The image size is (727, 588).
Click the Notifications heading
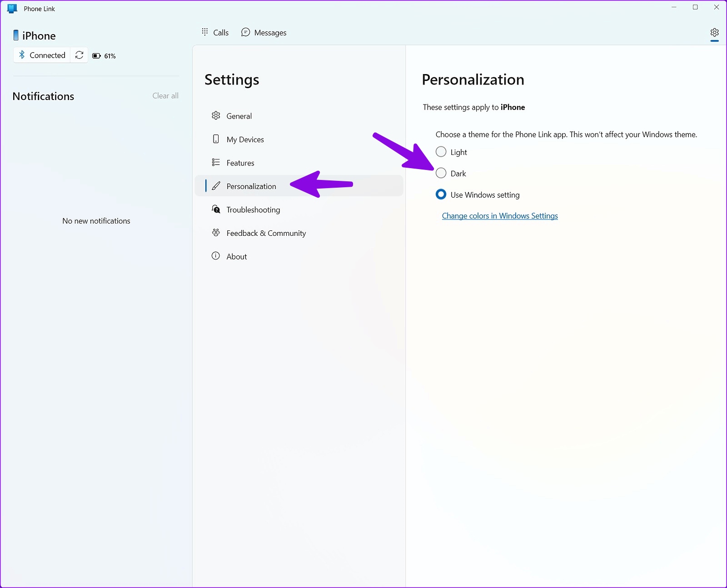point(43,96)
